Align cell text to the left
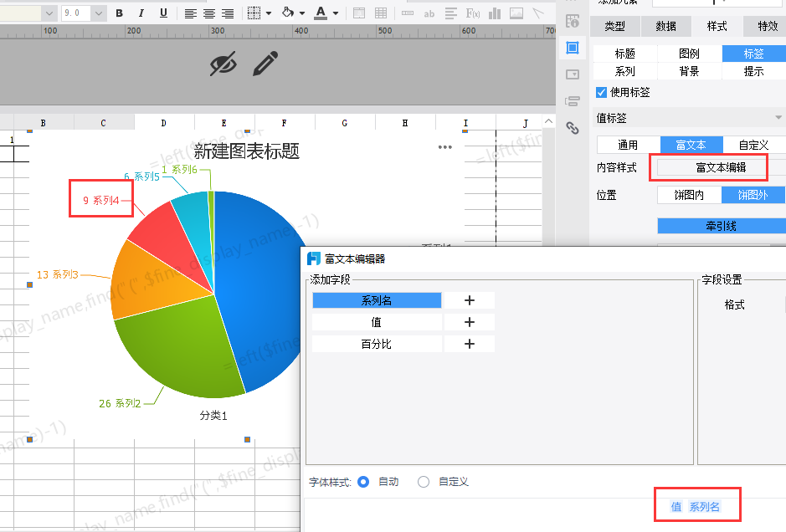 [x=191, y=13]
